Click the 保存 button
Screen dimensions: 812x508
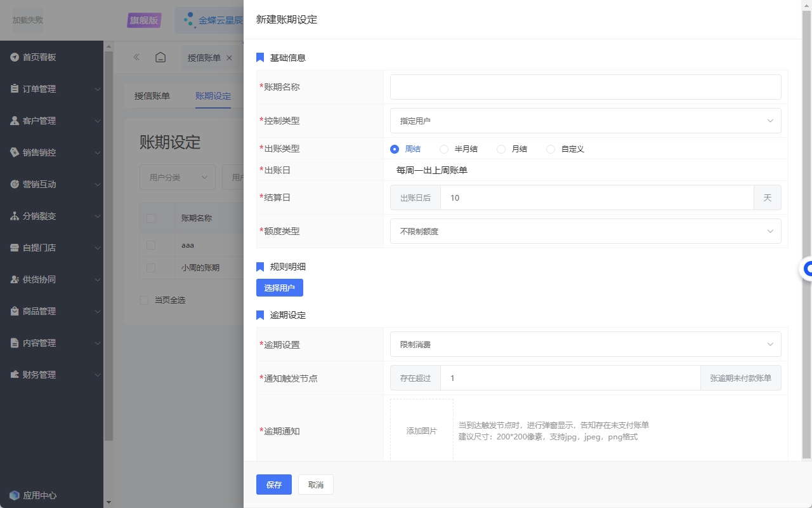pyautogui.click(x=274, y=485)
